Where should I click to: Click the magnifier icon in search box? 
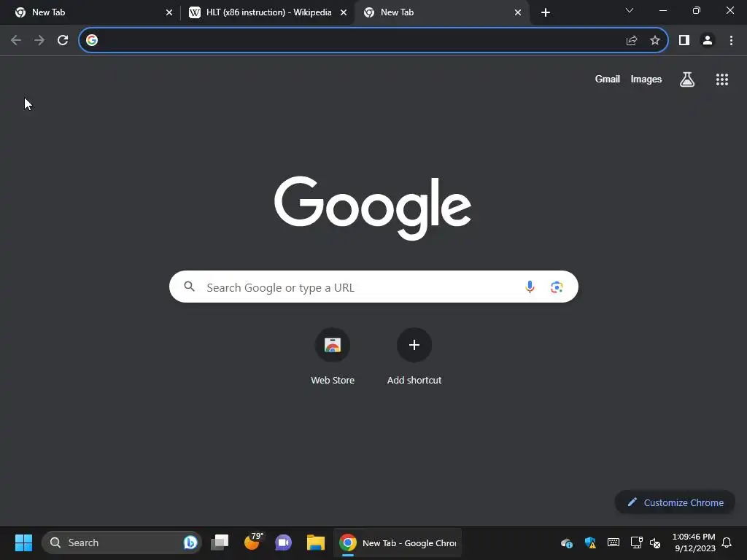click(x=190, y=287)
